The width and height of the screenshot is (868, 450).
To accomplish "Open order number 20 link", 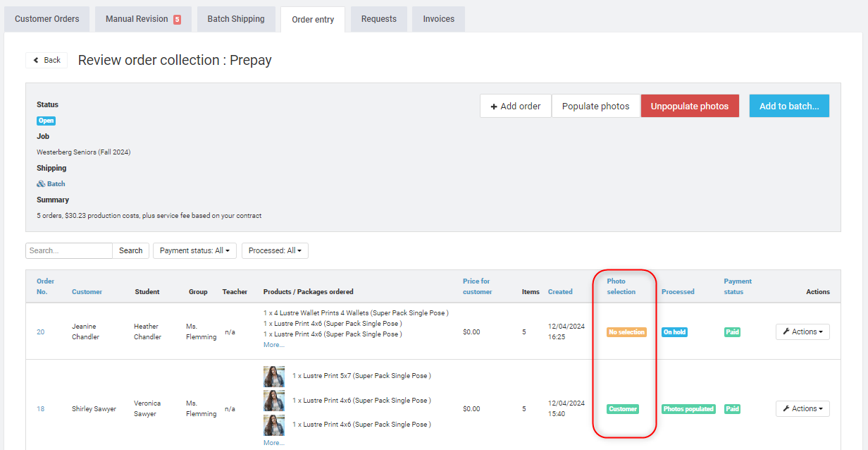I will [40, 332].
